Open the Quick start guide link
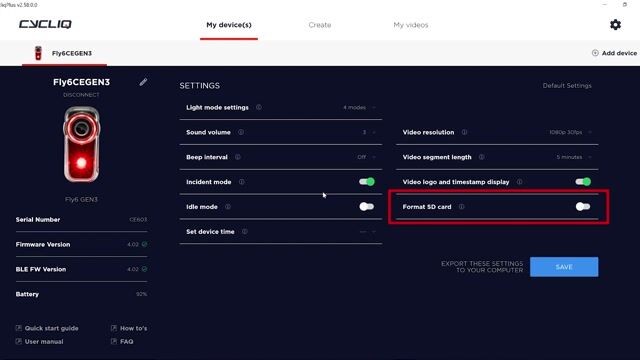The image size is (640, 360). tap(51, 328)
